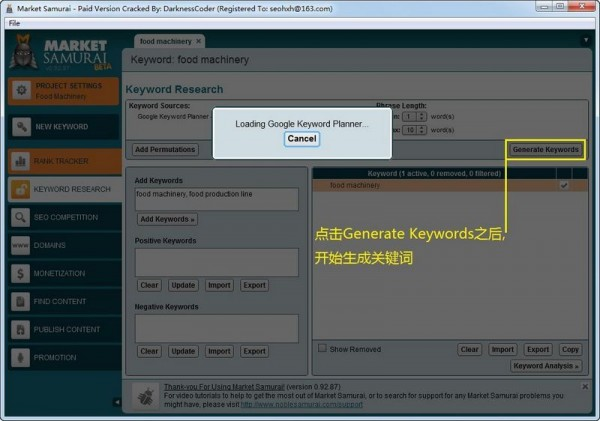
Task: Click the Generate Keywords button
Action: 545,149
